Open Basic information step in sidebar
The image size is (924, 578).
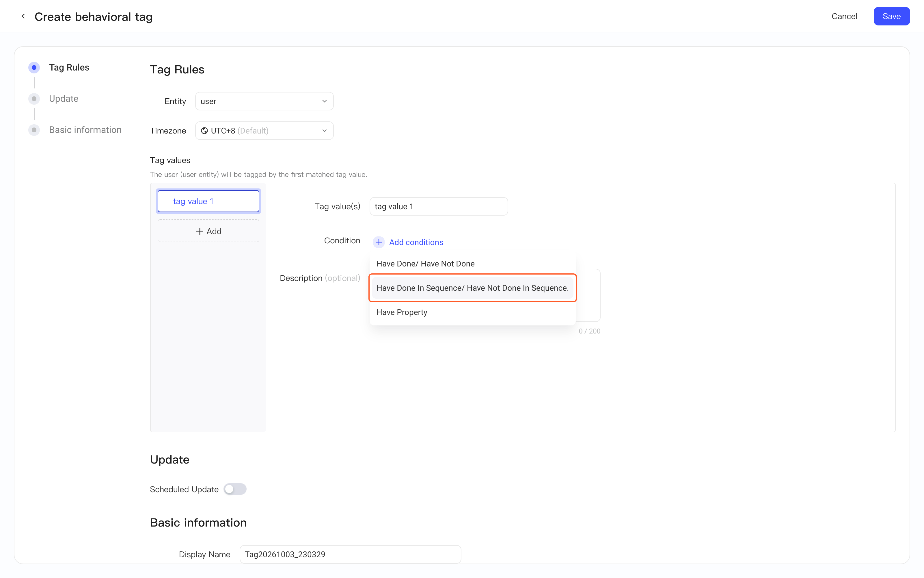85,130
